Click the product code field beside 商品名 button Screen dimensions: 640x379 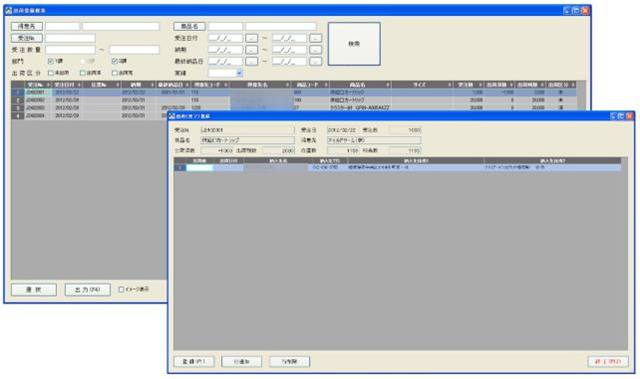tap(225, 27)
